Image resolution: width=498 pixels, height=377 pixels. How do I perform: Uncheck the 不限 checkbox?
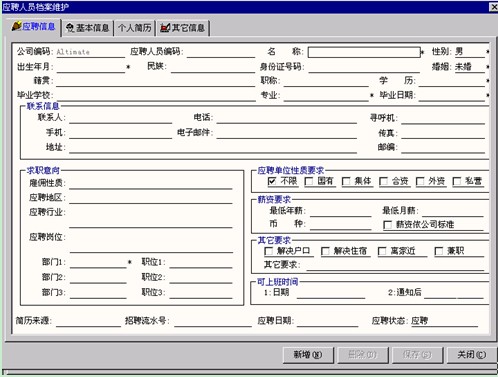click(x=272, y=181)
